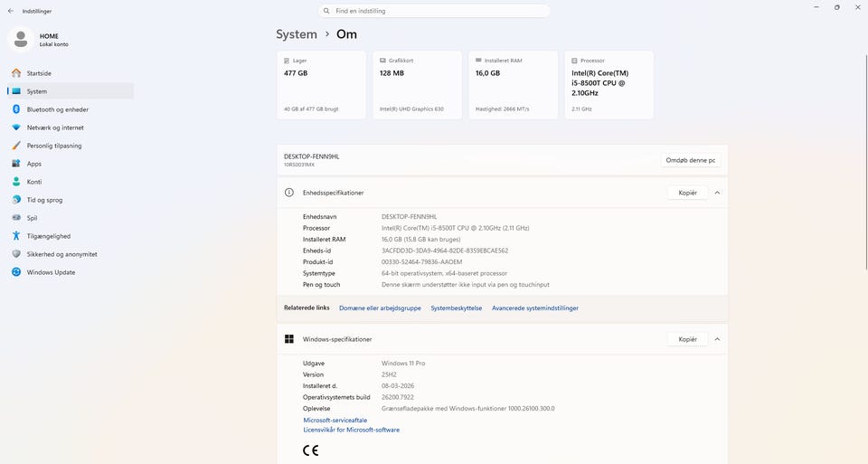
Task: Open Avancerede systemindstillinger link
Action: point(534,308)
